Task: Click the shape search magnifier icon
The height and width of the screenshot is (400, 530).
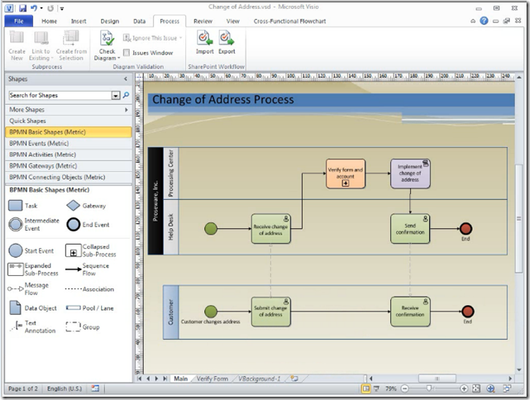Action: click(126, 95)
